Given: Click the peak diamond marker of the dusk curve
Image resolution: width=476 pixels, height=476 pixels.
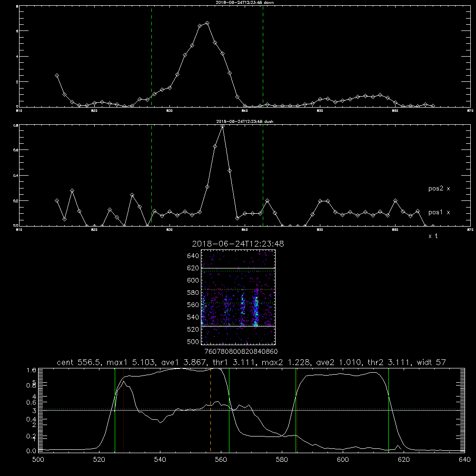Looking at the screenshot, I should pyautogui.click(x=222, y=126).
